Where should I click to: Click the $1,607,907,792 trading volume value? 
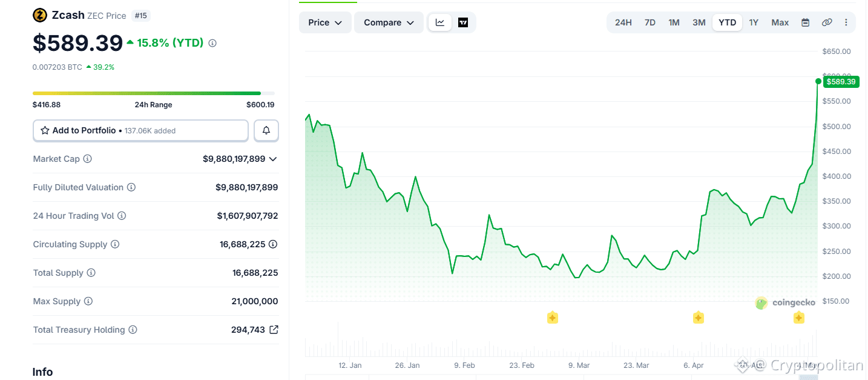248,216
